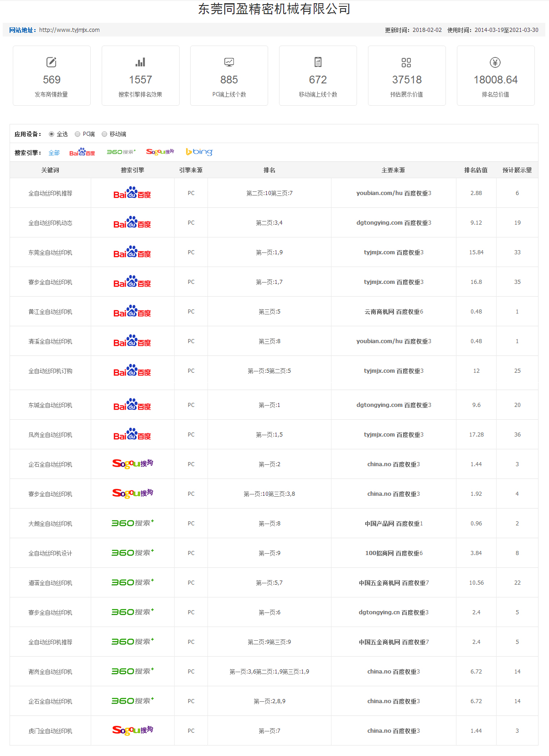Click keyword 全自动丝印机订购

point(50,371)
